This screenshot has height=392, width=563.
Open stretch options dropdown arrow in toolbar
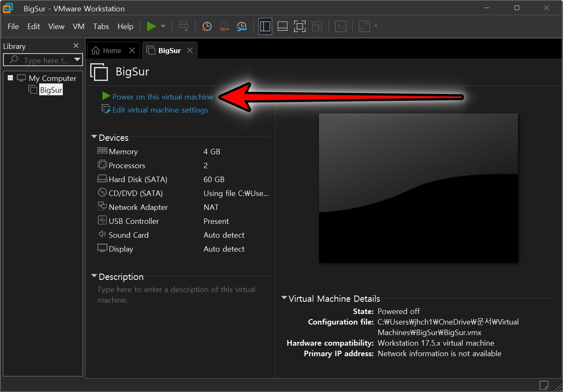click(x=376, y=27)
